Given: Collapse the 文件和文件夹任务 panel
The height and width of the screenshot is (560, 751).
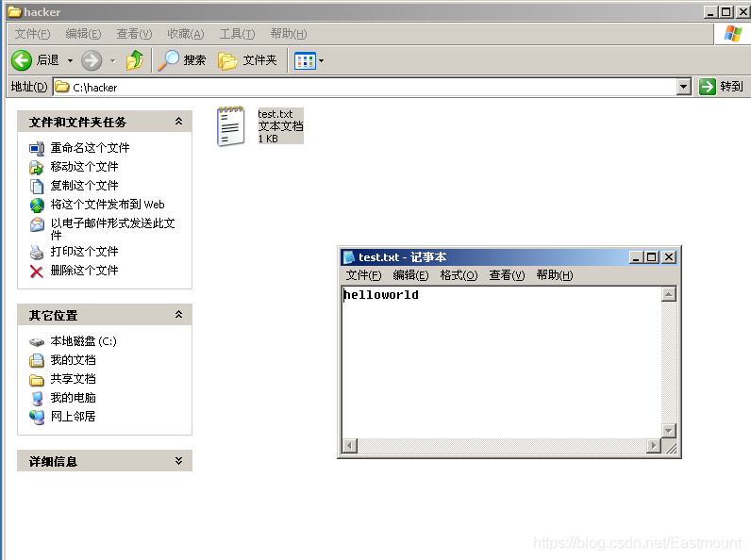Looking at the screenshot, I should [178, 121].
